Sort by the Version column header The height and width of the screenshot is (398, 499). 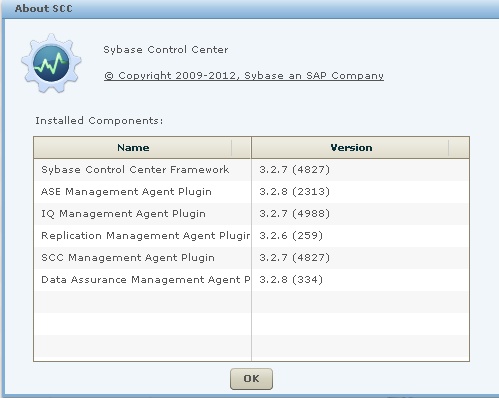[x=360, y=147]
